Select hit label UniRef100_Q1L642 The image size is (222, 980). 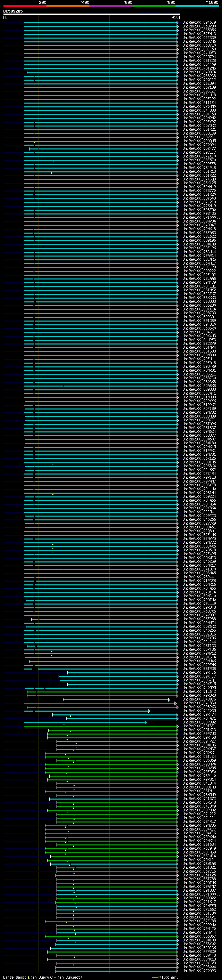click(199, 691)
